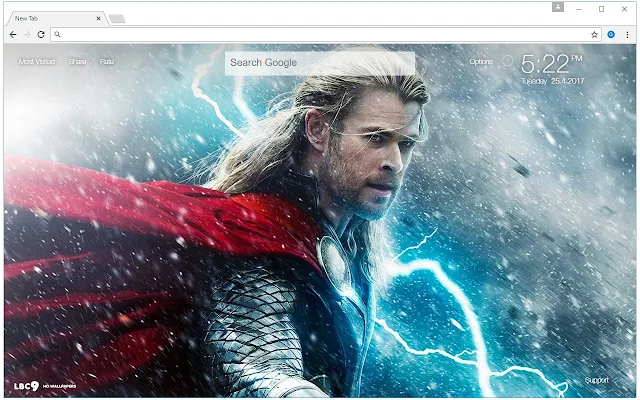This screenshot has width=640, height=400.
Task: Open the Most Visited link
Action: click(37, 62)
